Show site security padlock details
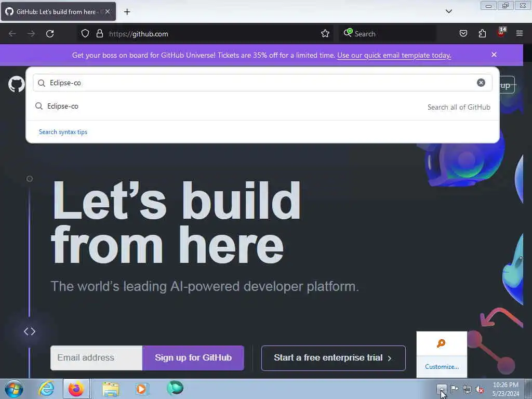 tap(99, 34)
